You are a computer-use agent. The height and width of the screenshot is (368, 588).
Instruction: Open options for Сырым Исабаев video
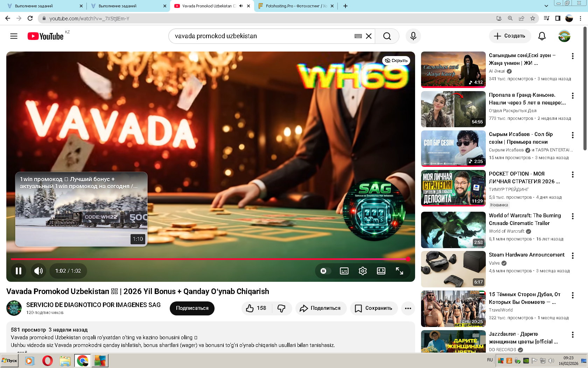click(x=573, y=135)
